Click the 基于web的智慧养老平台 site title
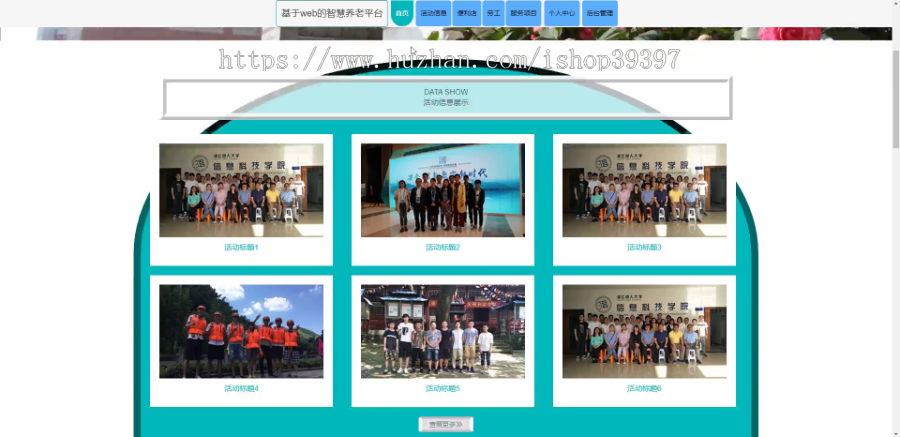 pos(332,14)
